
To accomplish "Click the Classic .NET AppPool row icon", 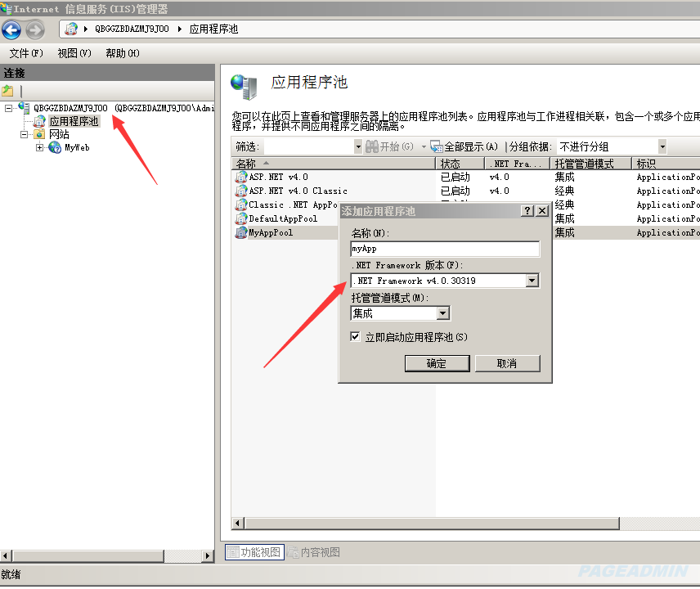I will [x=241, y=205].
